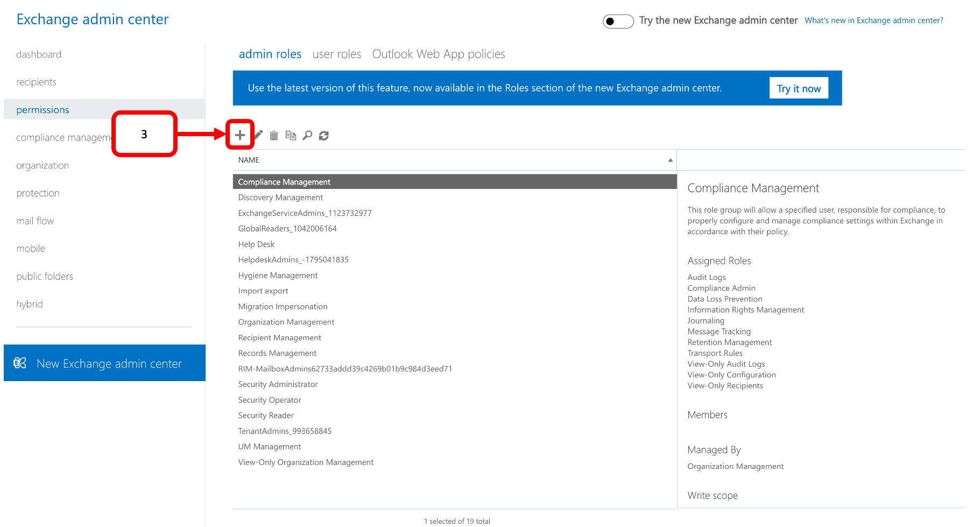This screenshot has height=527, width=980.
Task: Select Discovery Management role group
Action: tap(280, 198)
